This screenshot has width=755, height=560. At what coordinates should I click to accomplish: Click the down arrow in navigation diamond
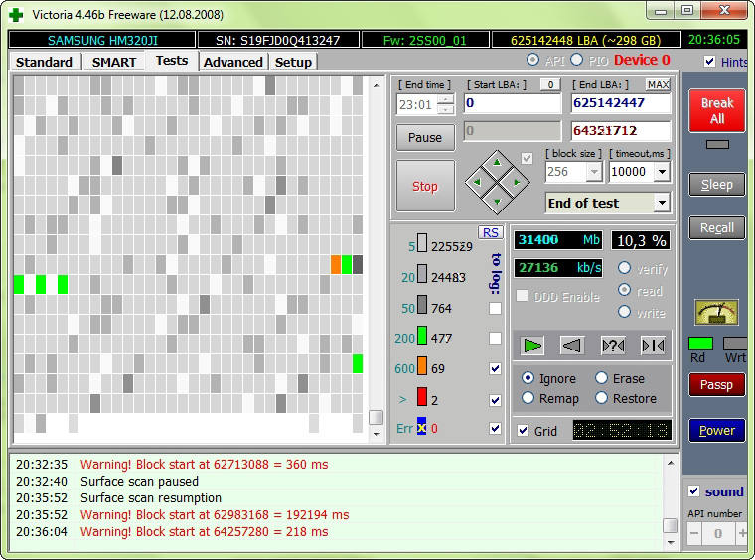(x=497, y=202)
